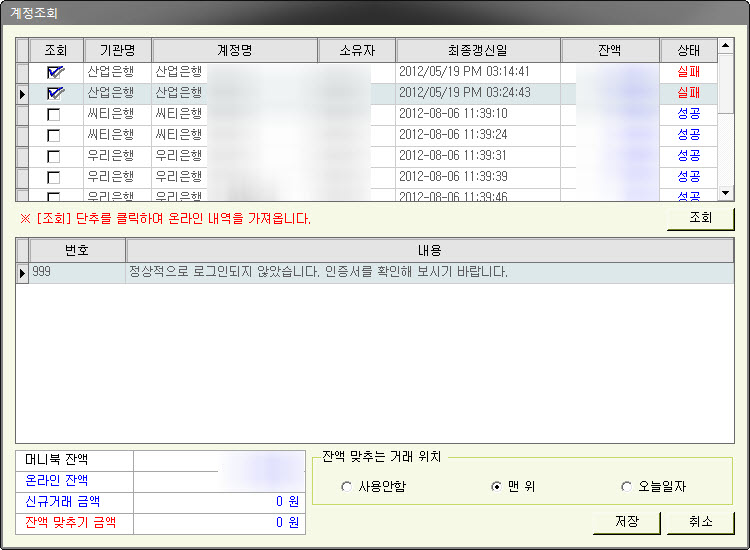Screen dimensions: 750x550
Task: Uncheck the 조회 checkbox for the 03:24:43 row
Action: (x=54, y=93)
